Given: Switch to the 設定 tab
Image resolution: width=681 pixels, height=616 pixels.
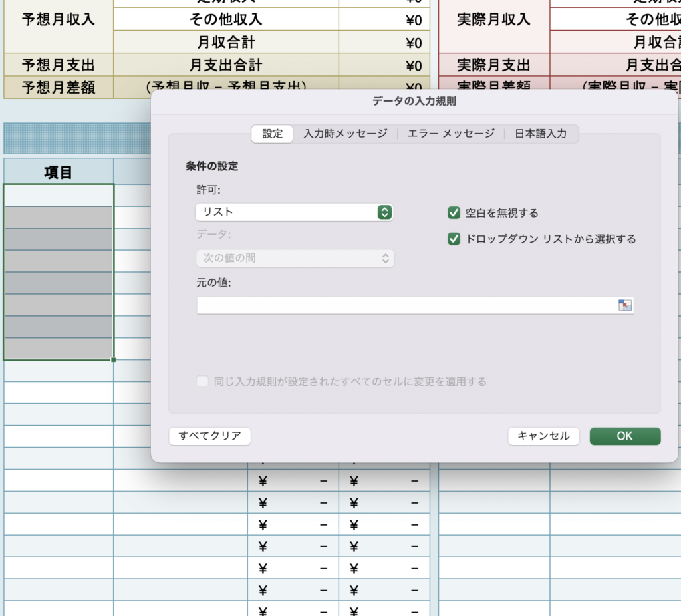Looking at the screenshot, I should (x=272, y=134).
